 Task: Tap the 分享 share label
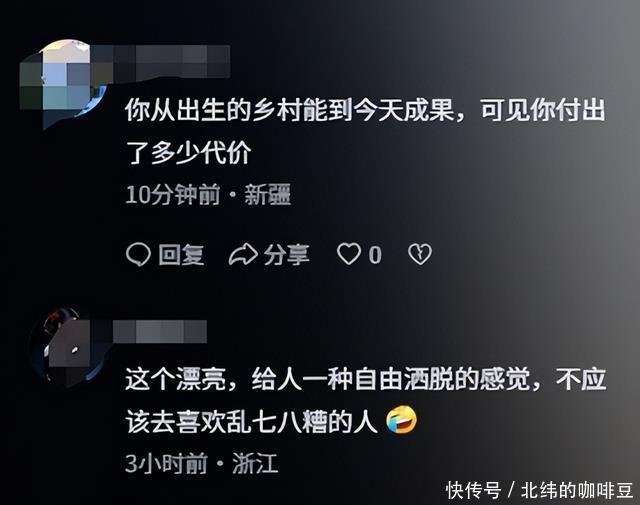[x=287, y=254]
